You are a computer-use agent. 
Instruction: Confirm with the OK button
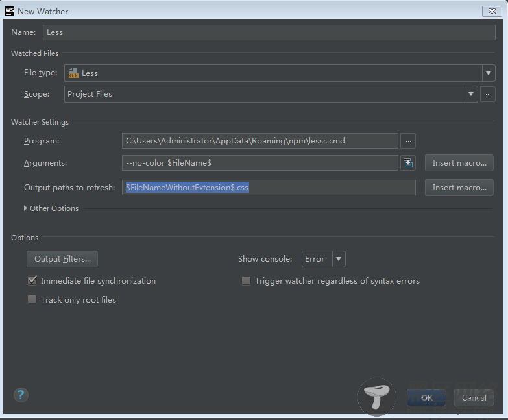tap(426, 398)
